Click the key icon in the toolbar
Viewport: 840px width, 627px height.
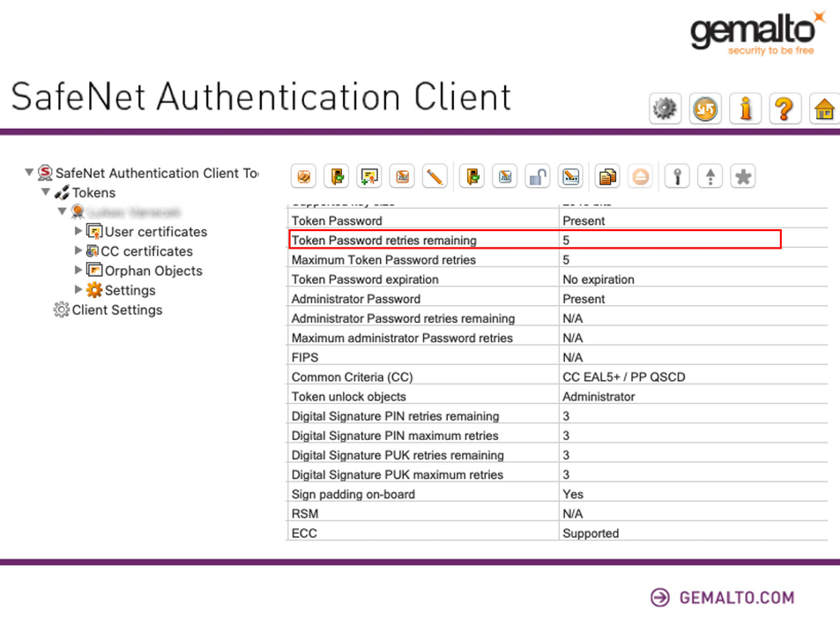[677, 176]
